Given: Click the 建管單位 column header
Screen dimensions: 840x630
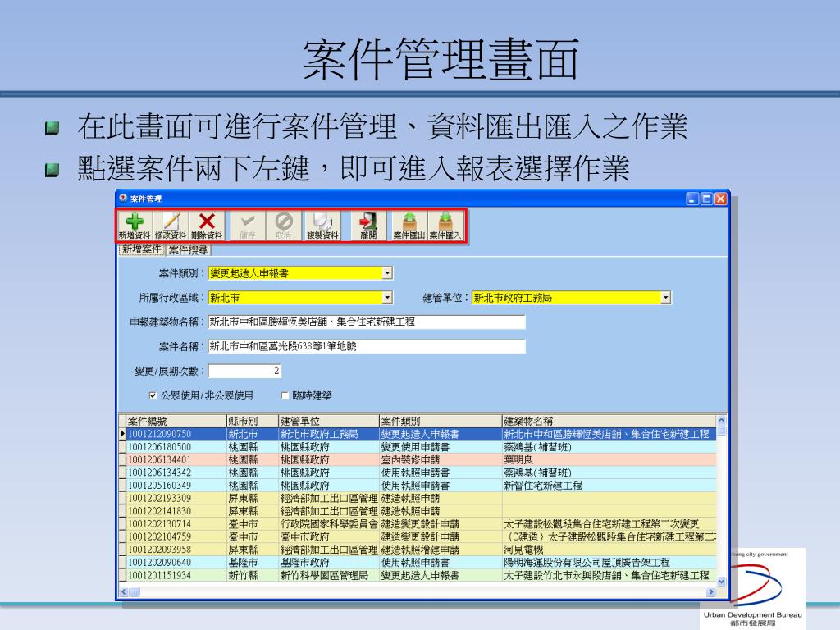Looking at the screenshot, I should (x=329, y=421).
